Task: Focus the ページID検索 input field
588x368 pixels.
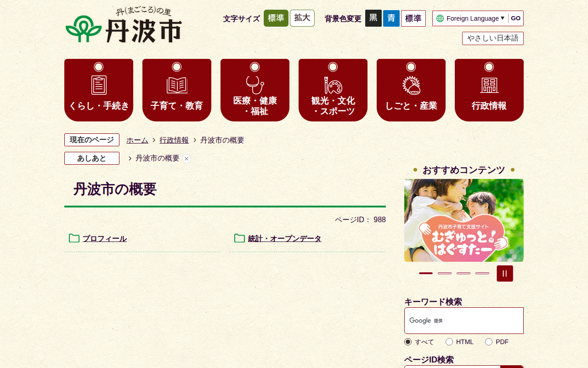Action: pyautogui.click(x=452, y=367)
